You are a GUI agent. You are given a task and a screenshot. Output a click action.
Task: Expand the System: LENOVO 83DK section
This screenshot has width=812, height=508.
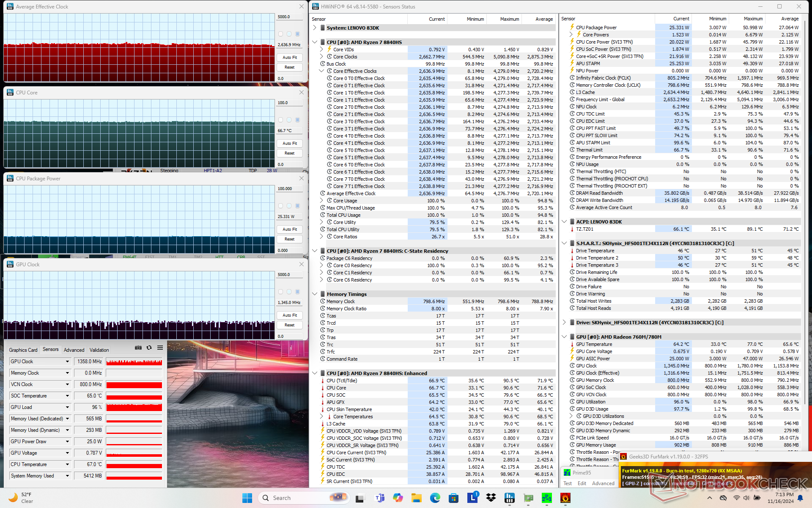[315, 28]
